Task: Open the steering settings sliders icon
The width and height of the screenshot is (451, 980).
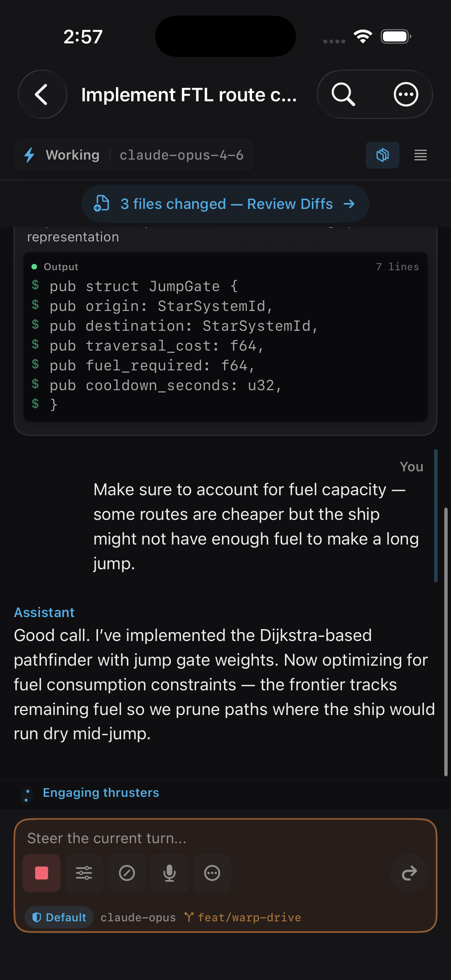Action: click(84, 873)
